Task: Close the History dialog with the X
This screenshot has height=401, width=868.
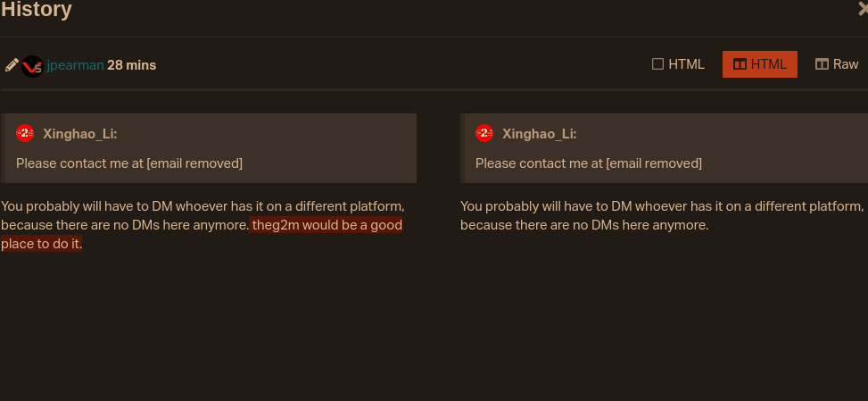Action: 863,9
